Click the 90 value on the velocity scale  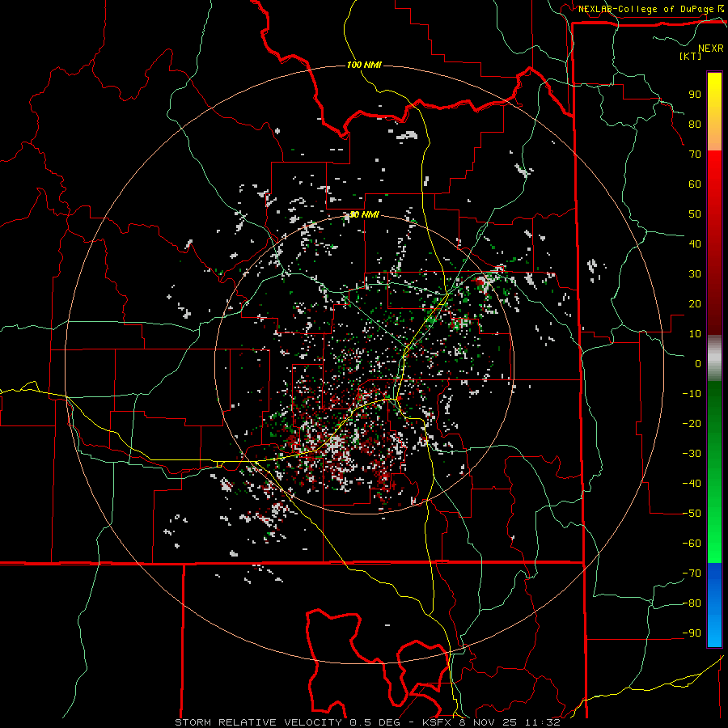point(695,95)
